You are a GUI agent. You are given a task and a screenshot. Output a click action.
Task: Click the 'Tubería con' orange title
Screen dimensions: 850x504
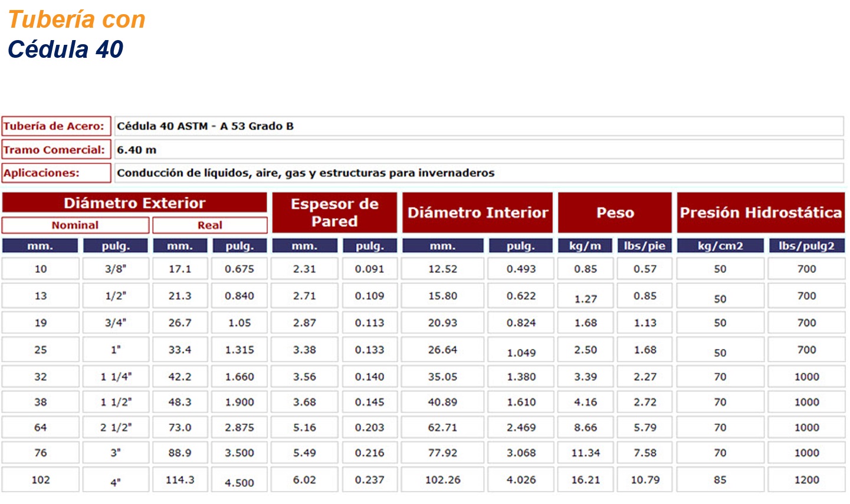click(77, 19)
